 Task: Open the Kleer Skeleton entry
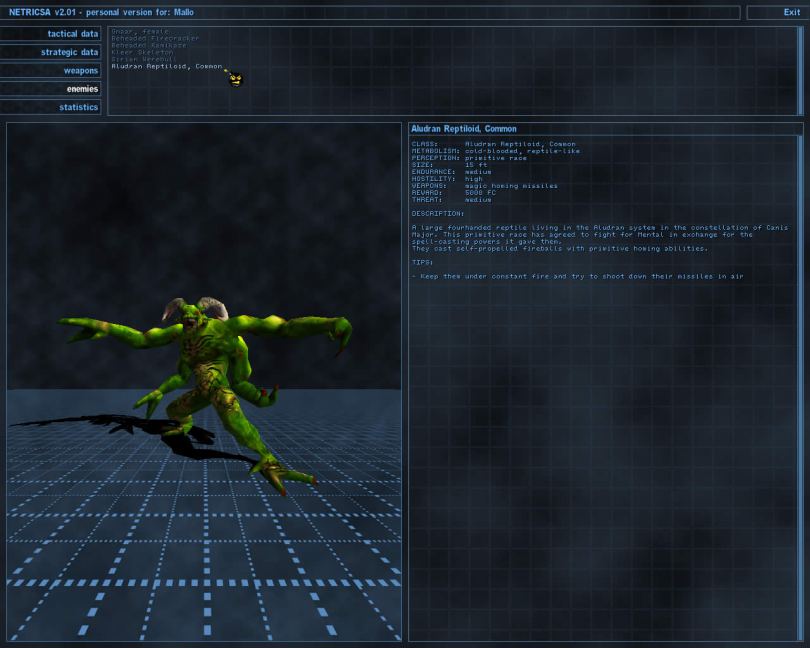[142, 52]
